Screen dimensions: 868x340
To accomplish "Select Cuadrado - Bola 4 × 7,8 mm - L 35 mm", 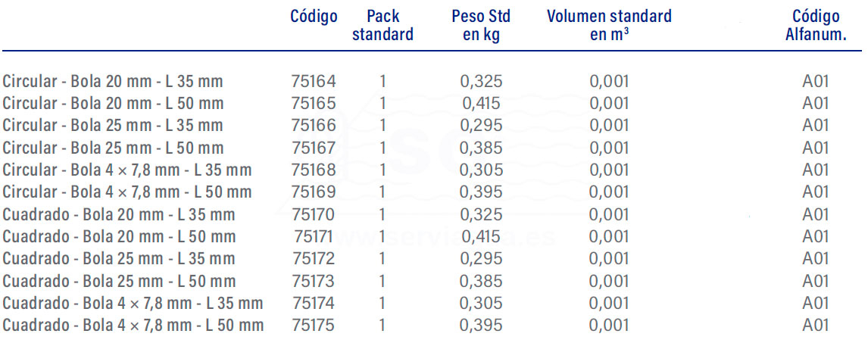I will (133, 304).
